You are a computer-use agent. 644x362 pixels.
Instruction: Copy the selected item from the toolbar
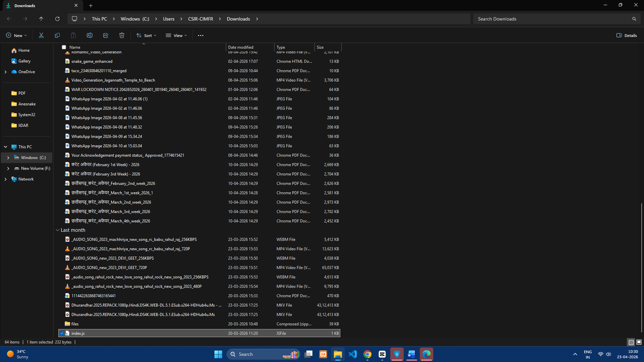tap(57, 35)
